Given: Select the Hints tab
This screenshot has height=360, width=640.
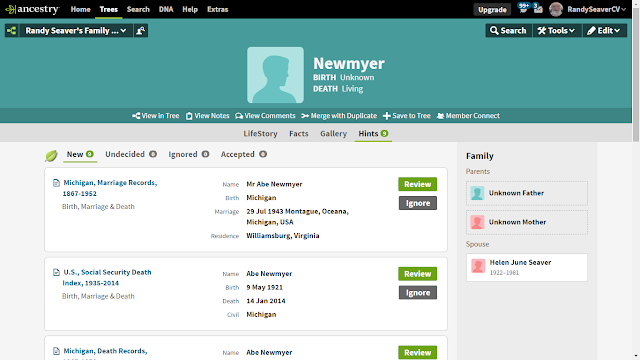Looking at the screenshot, I should (373, 133).
